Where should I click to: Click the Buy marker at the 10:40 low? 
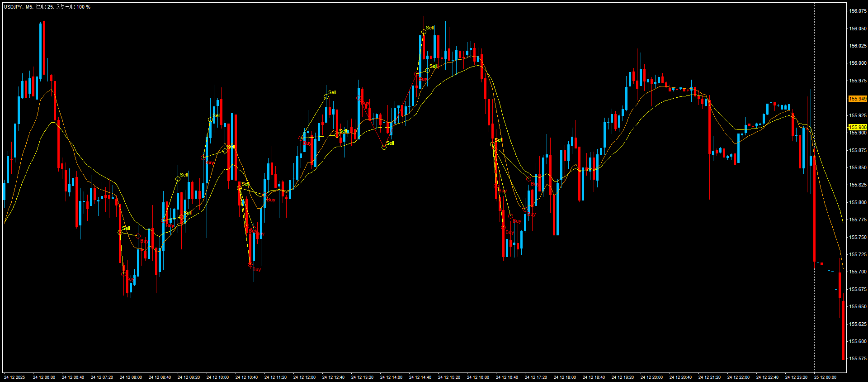click(x=250, y=264)
